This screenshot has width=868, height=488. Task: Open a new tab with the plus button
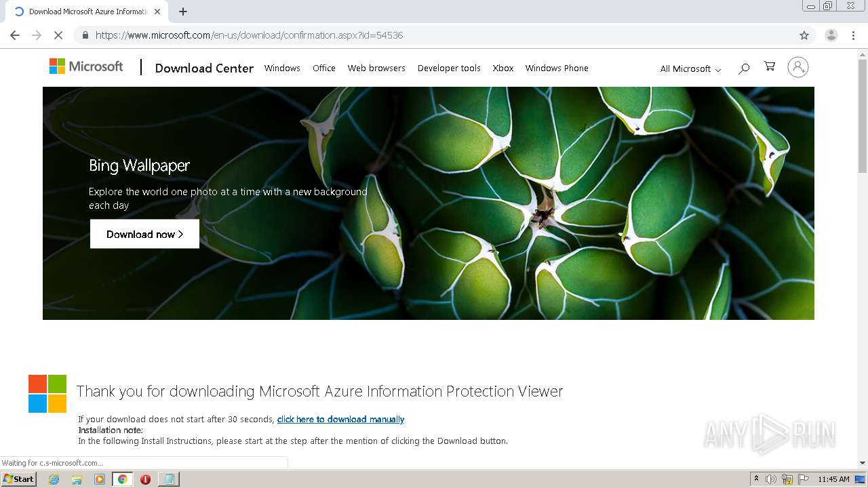183,12
